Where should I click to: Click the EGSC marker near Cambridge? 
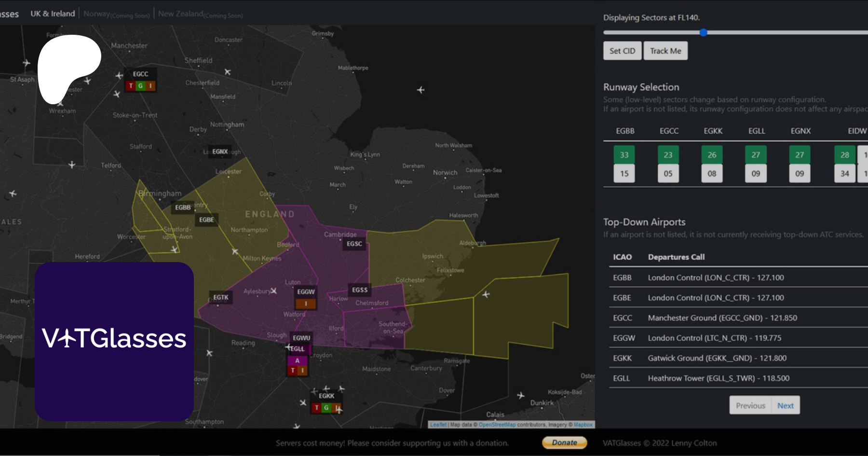coord(354,244)
